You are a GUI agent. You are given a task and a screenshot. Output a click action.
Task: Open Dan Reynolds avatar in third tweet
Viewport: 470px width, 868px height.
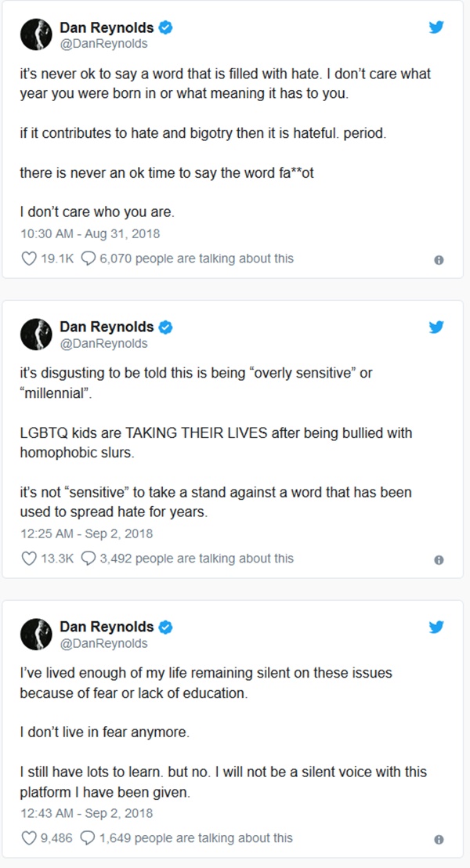(x=35, y=634)
